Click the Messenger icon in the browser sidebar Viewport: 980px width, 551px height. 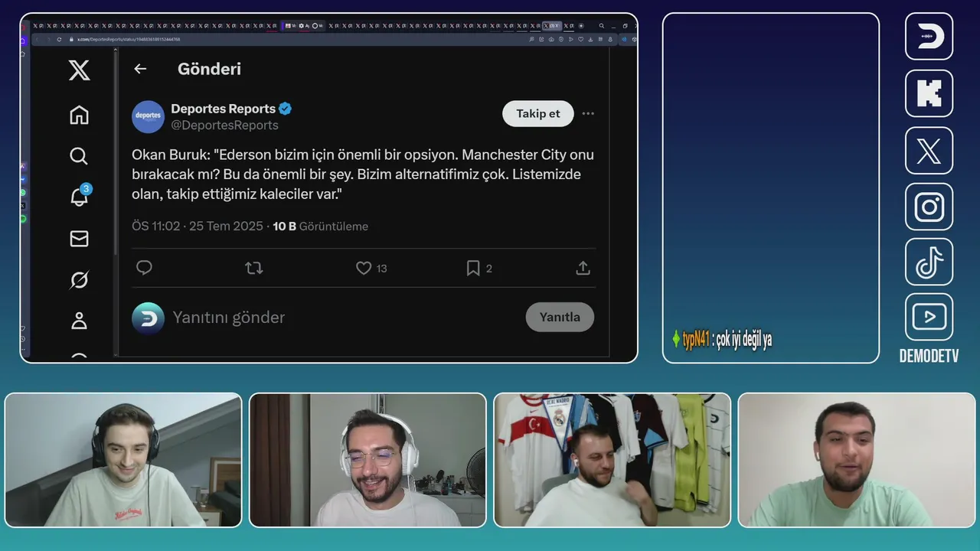point(23,178)
